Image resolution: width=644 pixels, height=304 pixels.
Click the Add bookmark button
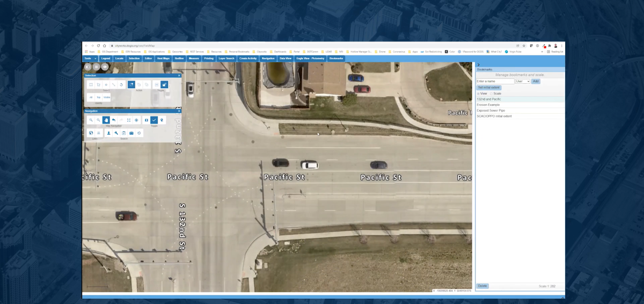(536, 81)
